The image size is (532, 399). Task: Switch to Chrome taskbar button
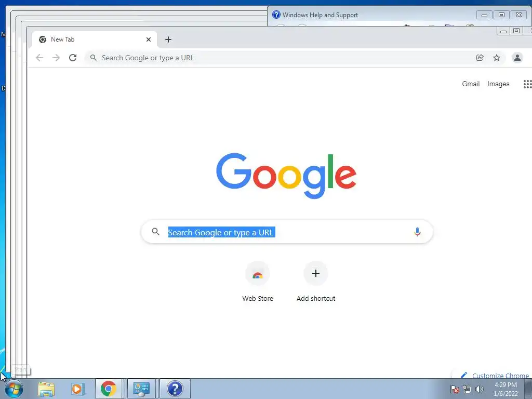[109, 389]
